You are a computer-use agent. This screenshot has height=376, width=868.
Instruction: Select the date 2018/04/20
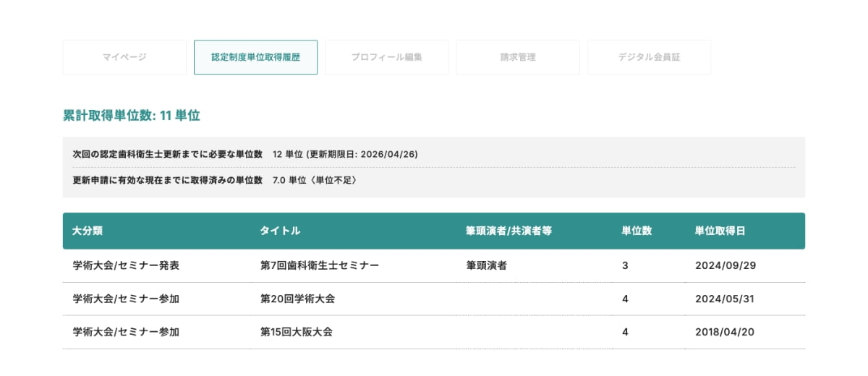[x=725, y=332]
